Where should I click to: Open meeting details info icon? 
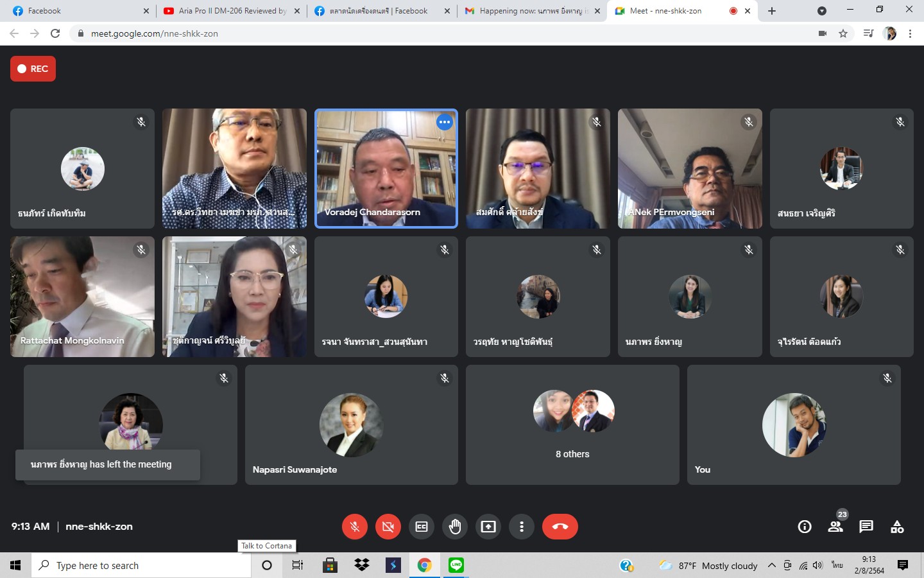(x=804, y=527)
